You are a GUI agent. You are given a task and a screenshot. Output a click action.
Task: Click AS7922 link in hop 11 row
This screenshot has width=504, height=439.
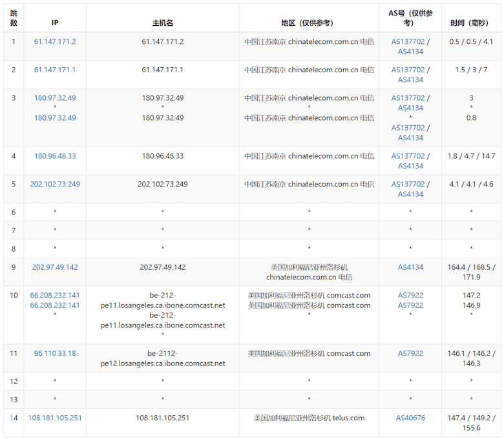pyautogui.click(x=410, y=353)
